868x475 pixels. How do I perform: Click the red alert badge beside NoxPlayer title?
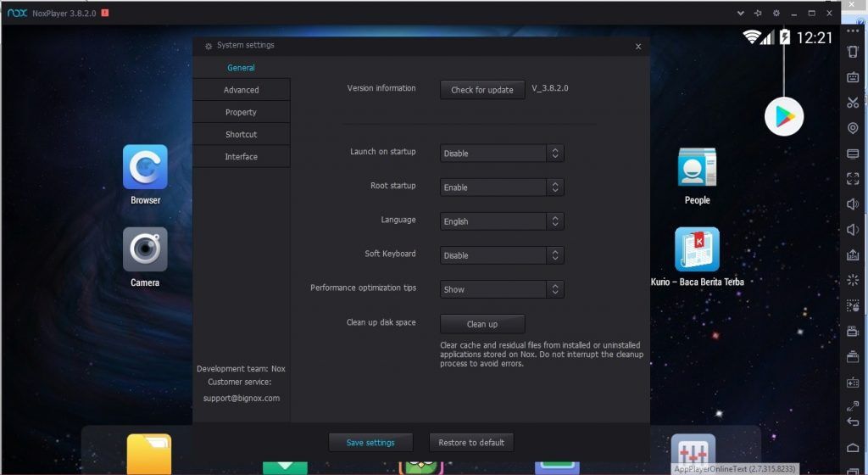[x=105, y=13]
